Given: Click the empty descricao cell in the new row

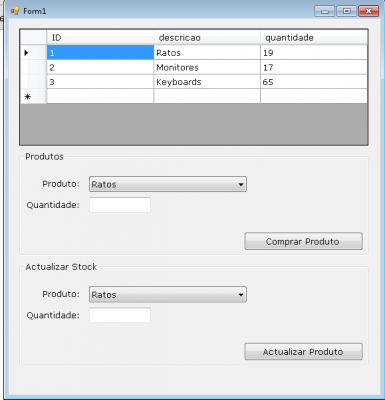Looking at the screenshot, I should point(207,96).
